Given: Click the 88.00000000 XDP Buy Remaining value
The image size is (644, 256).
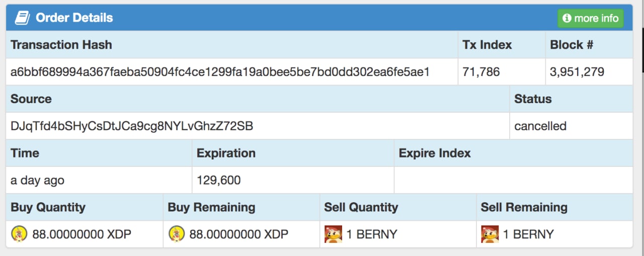Looking at the screenshot, I should [x=239, y=234].
